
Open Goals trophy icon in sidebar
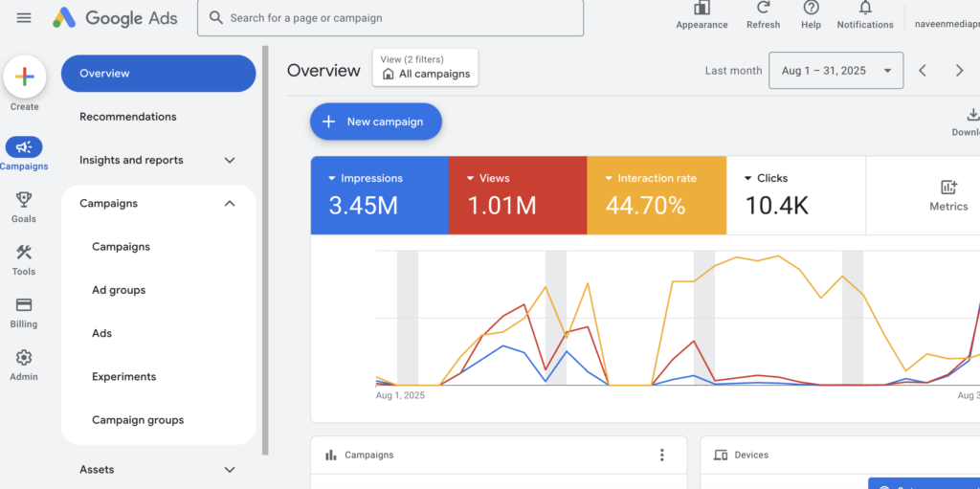coord(24,199)
